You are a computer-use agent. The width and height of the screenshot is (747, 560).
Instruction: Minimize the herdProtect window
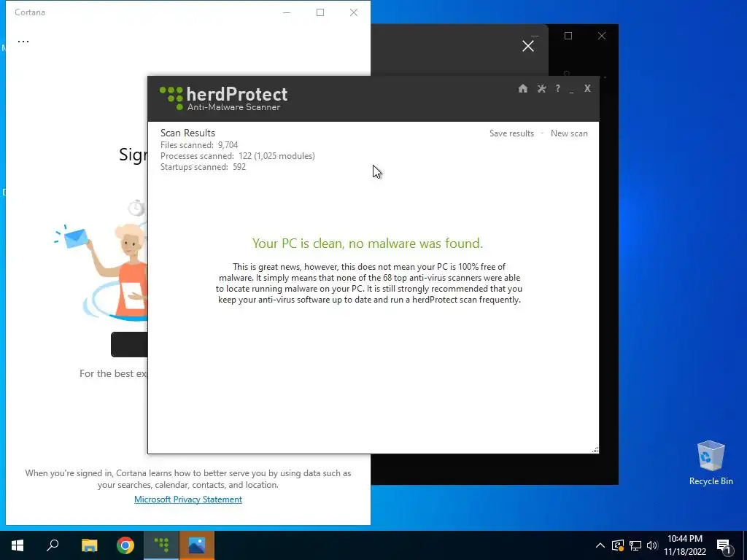(572, 90)
